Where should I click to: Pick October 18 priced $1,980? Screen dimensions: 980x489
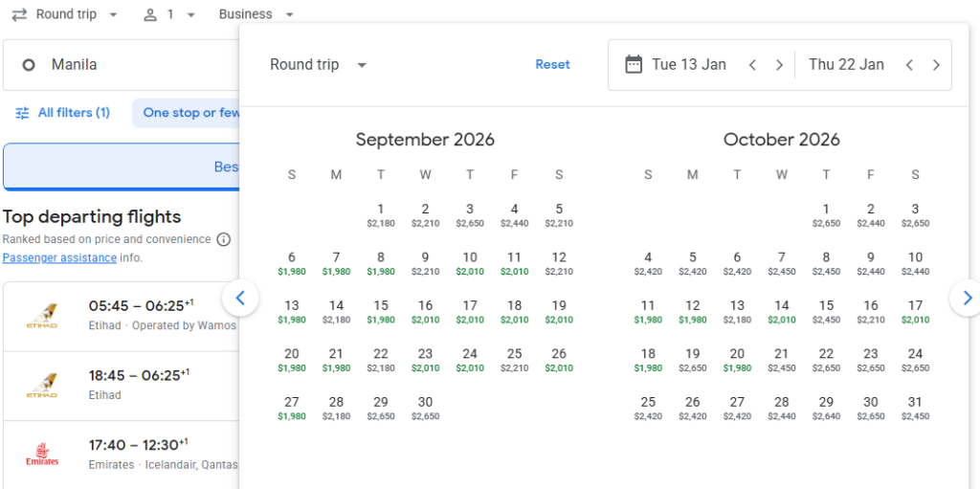tap(648, 360)
